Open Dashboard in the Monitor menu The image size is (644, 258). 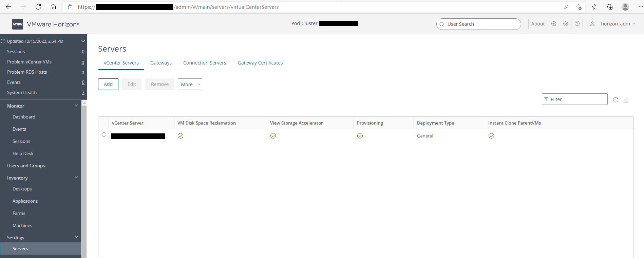(x=24, y=117)
